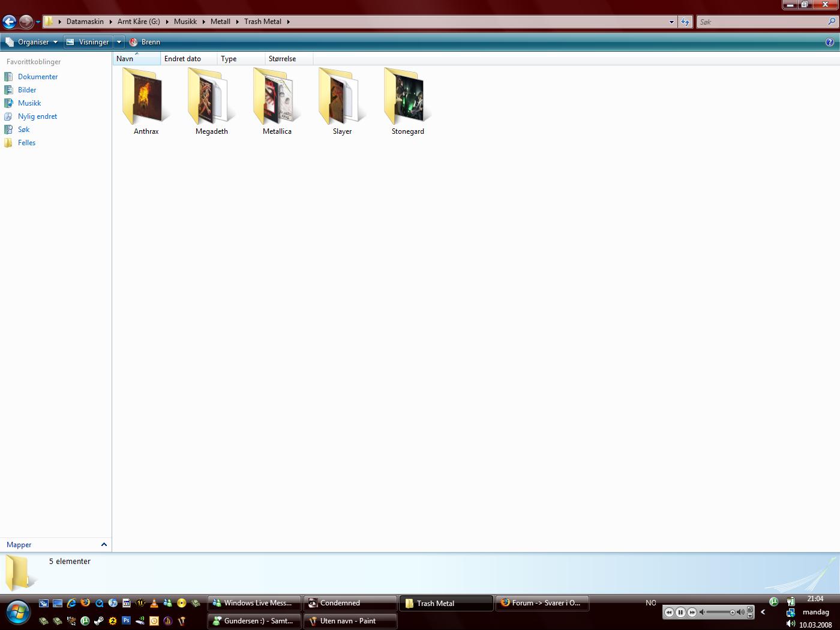The height and width of the screenshot is (630, 840).
Task: Open iTunes toolbar dropdown menu arrow
Action: click(x=750, y=616)
